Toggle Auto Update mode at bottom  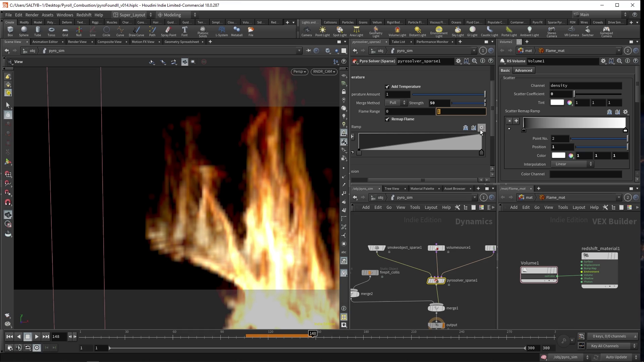pos(616,357)
